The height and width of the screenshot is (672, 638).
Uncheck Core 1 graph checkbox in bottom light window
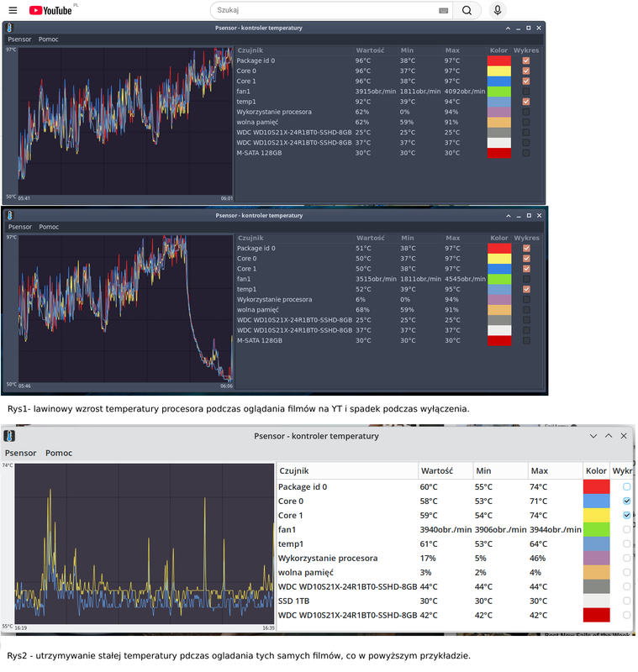pyautogui.click(x=627, y=515)
